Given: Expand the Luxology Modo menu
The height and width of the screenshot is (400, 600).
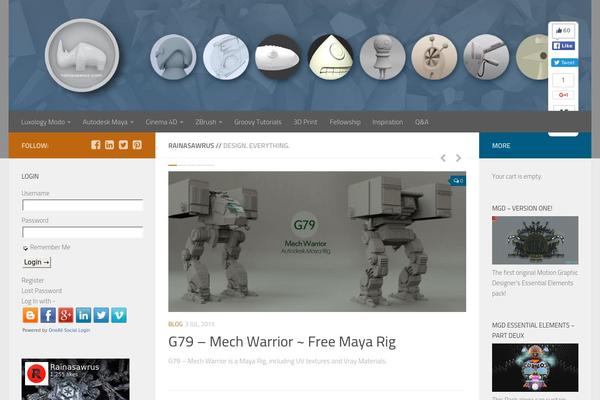Looking at the screenshot, I should [x=46, y=122].
